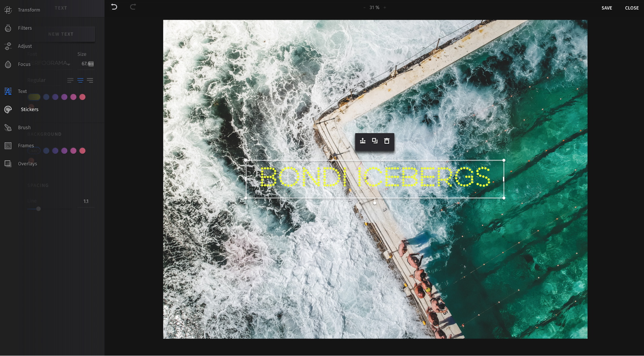Image resolution: width=644 pixels, height=356 pixels.
Task: Expand the Text font dropdown
Action: point(48,63)
